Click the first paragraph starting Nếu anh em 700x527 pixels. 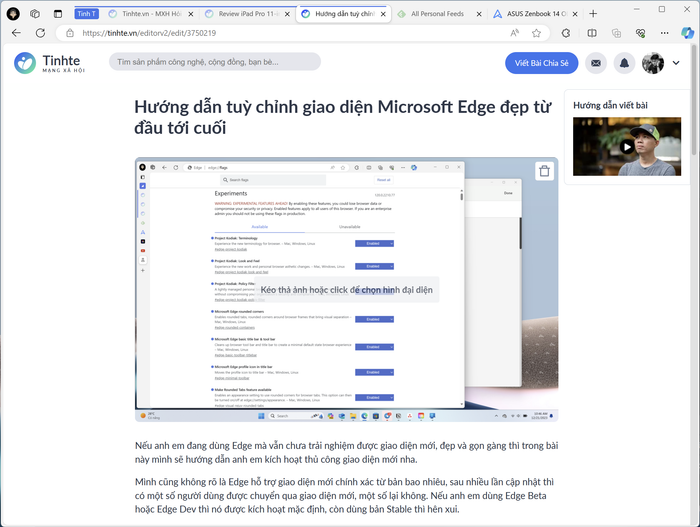(346, 452)
